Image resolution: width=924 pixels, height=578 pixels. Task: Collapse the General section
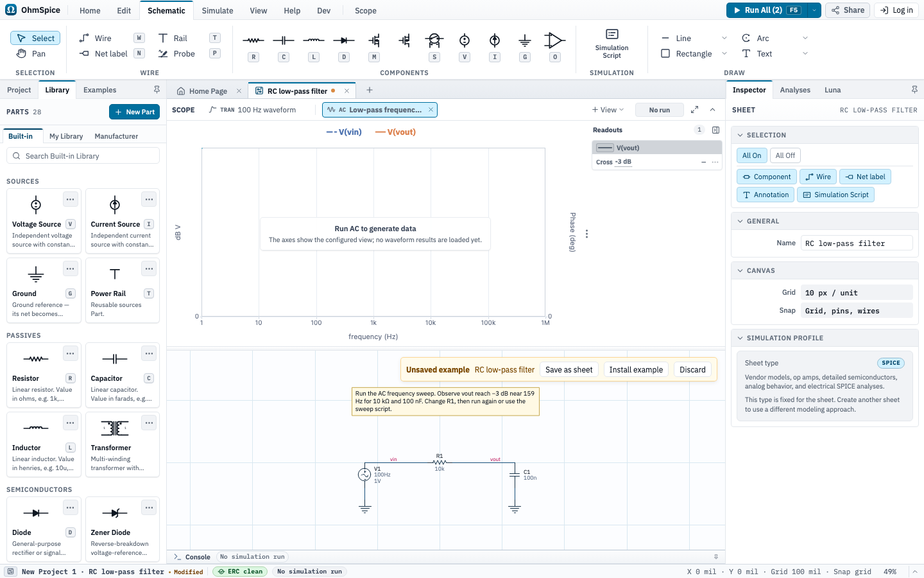(x=740, y=222)
